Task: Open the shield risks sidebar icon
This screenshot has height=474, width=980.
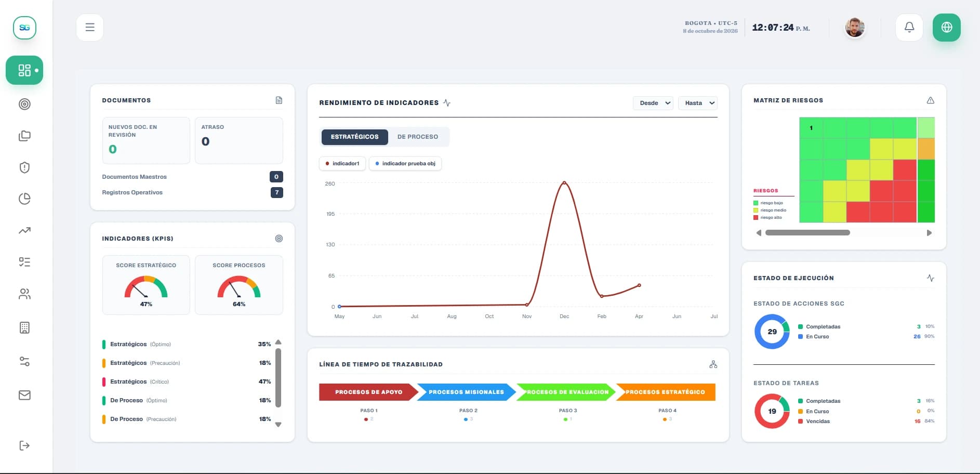Action: pyautogui.click(x=24, y=167)
